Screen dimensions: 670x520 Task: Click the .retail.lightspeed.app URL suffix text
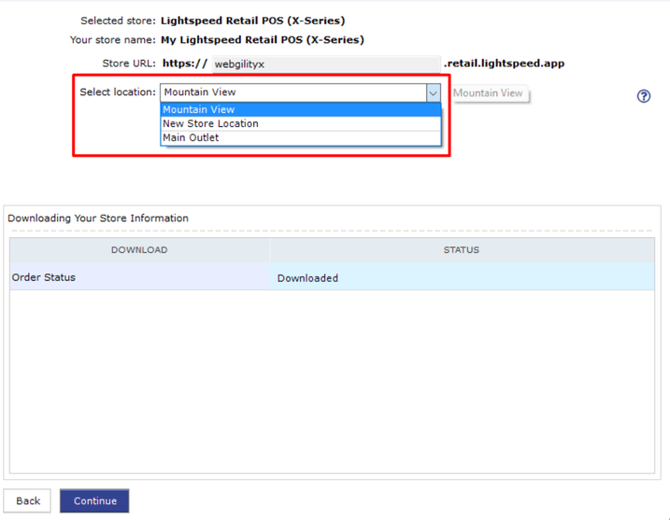point(504,64)
